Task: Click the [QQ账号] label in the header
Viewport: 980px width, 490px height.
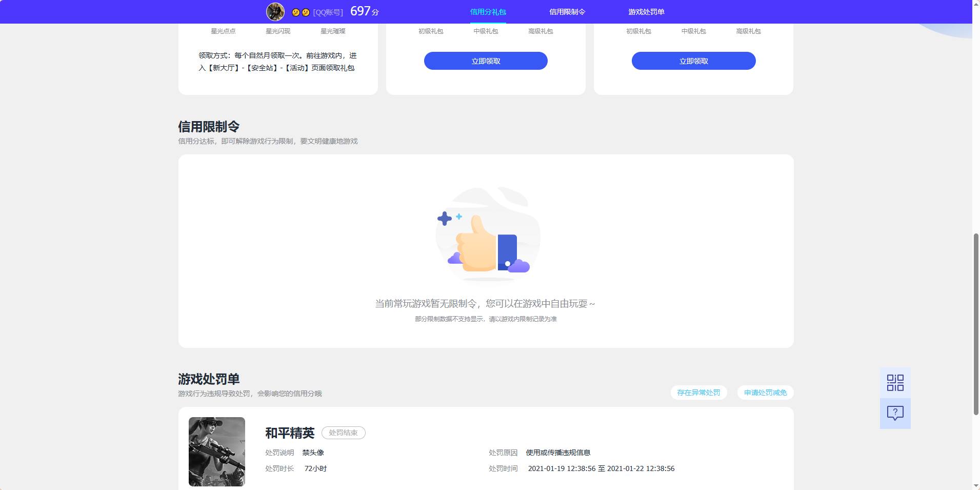Action: pyautogui.click(x=328, y=12)
